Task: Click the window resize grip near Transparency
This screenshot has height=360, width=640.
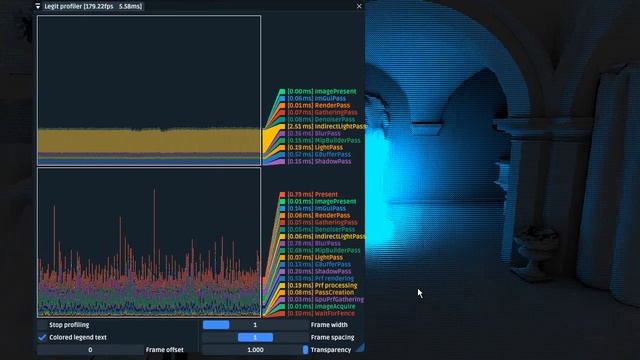Action: coord(360,348)
